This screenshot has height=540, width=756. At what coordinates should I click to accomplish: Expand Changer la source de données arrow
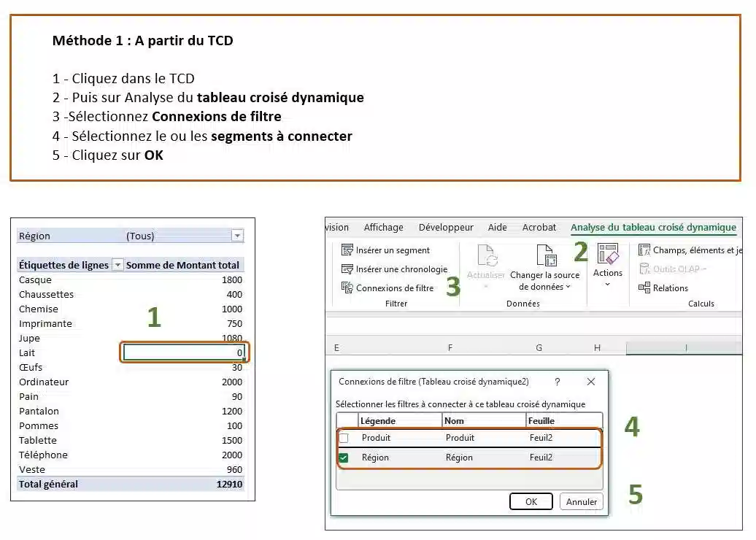(x=568, y=287)
